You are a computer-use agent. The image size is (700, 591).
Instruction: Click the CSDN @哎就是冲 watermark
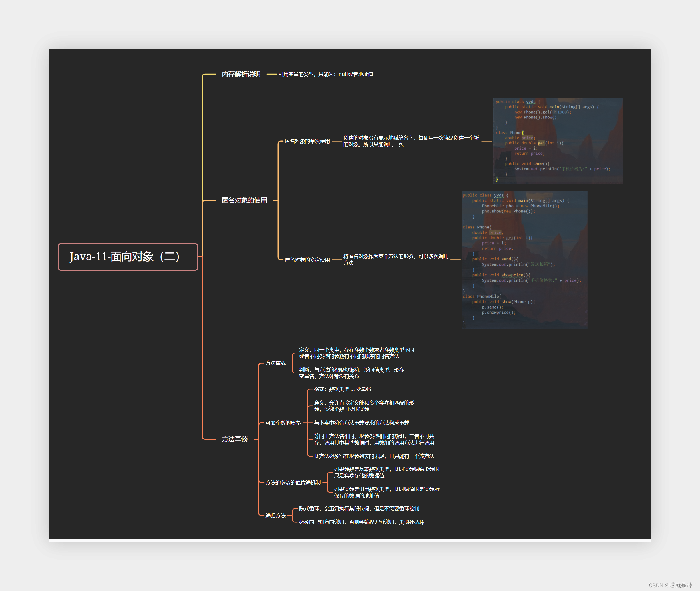tap(672, 585)
